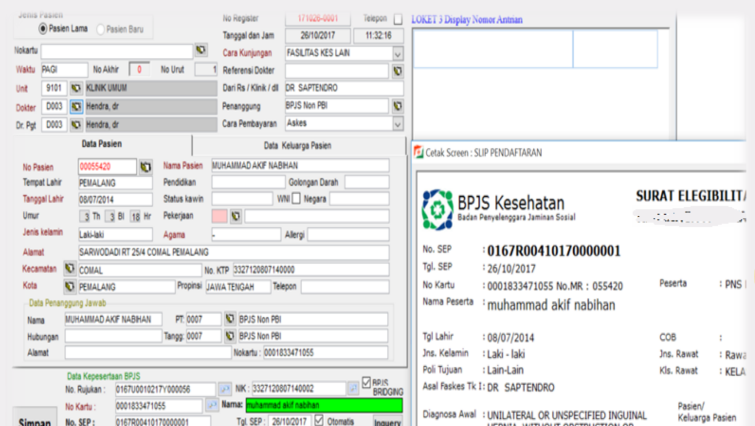Click No Pasien field 00055420
755x426 pixels.
pos(107,167)
